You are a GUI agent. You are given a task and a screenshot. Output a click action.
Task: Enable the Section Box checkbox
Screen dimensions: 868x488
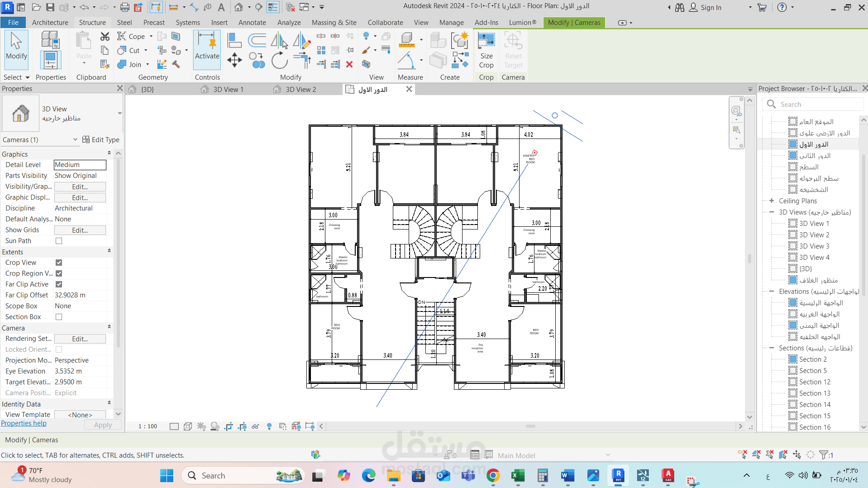click(59, 317)
